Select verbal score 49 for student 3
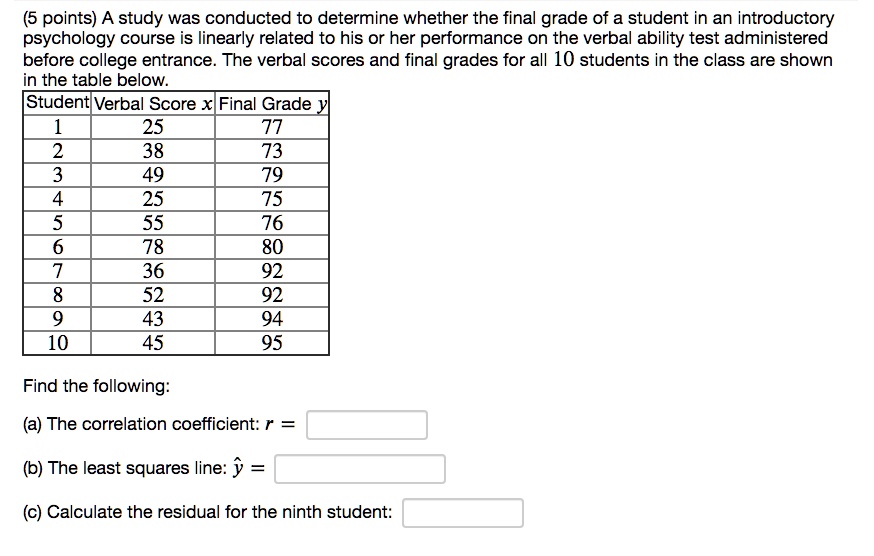Viewport: 874px width, 556px height. (153, 175)
